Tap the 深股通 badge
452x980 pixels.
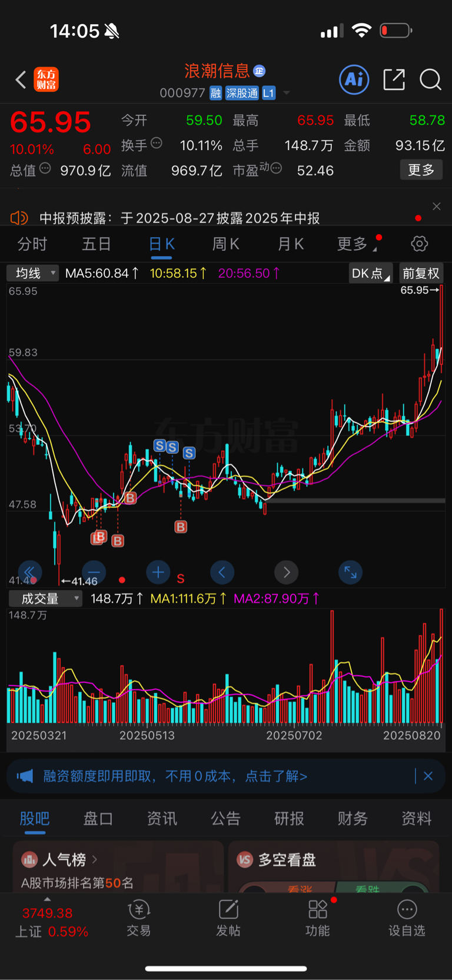242,93
